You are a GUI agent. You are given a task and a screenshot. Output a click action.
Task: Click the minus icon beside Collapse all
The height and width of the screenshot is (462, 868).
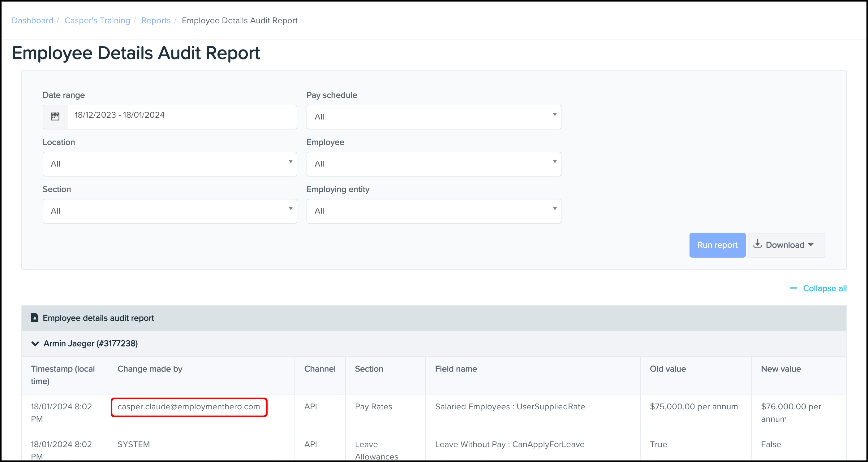point(793,288)
